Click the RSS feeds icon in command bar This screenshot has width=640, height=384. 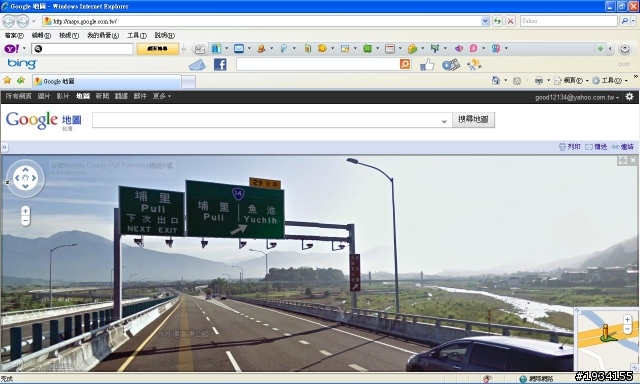pyautogui.click(x=517, y=81)
